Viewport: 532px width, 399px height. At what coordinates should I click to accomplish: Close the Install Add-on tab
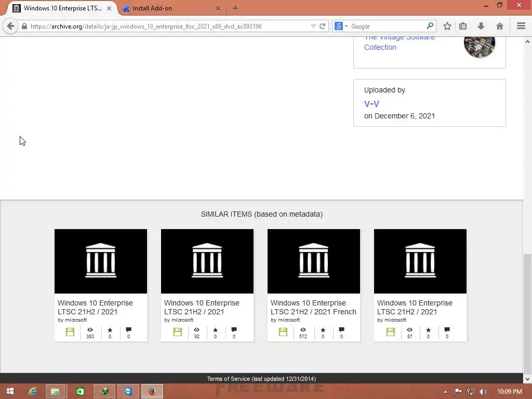(218, 8)
